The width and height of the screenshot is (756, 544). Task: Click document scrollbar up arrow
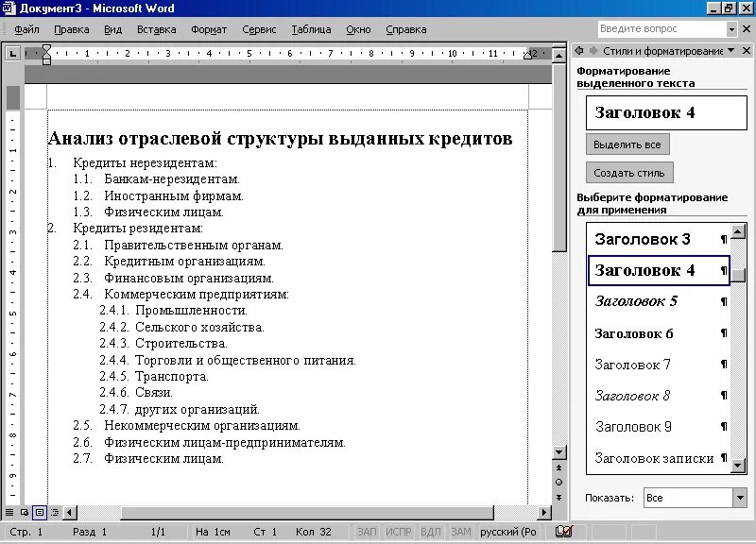558,56
